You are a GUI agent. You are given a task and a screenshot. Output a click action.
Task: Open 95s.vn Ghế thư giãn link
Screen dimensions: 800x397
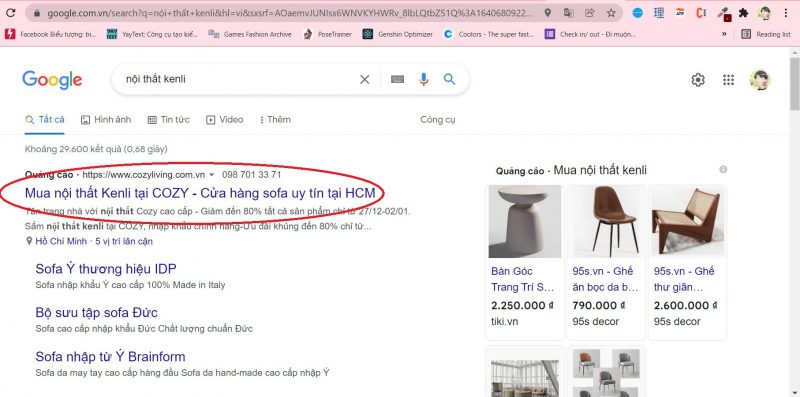(684, 279)
